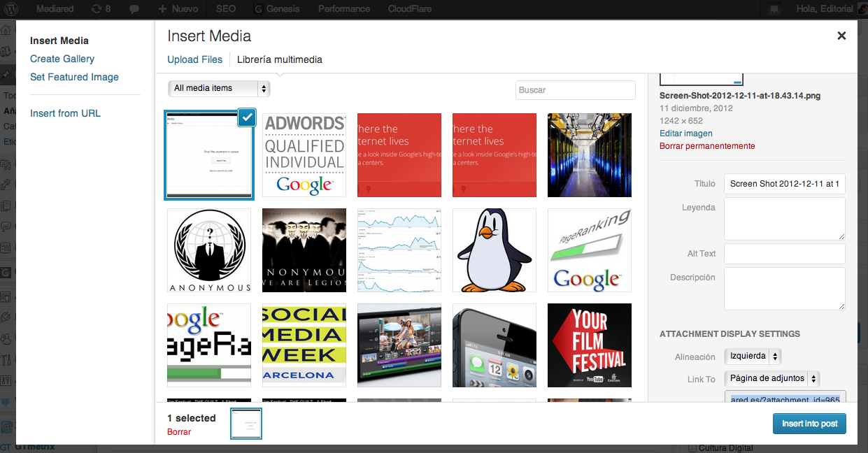Choose Set Featured Image in the left menu
868x453 pixels.
pyautogui.click(x=74, y=77)
